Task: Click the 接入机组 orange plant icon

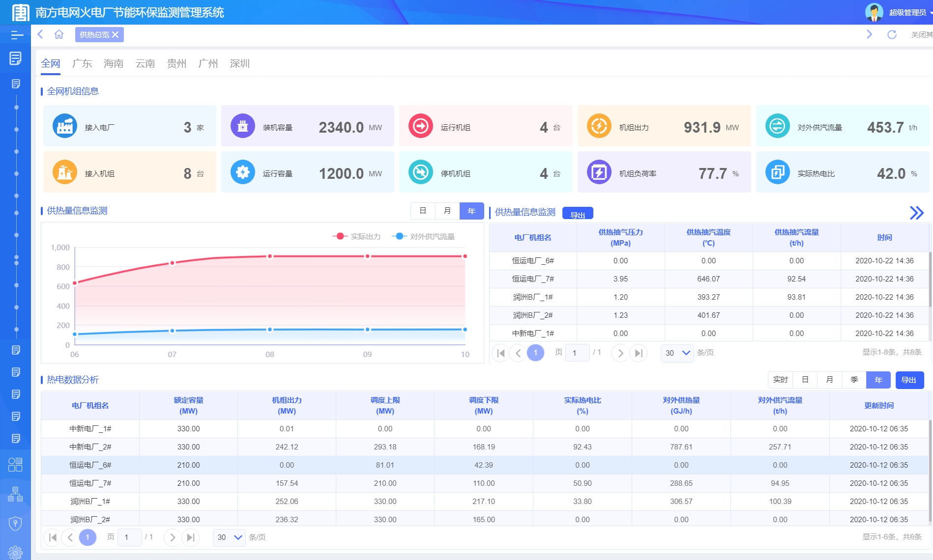Action: click(x=65, y=172)
